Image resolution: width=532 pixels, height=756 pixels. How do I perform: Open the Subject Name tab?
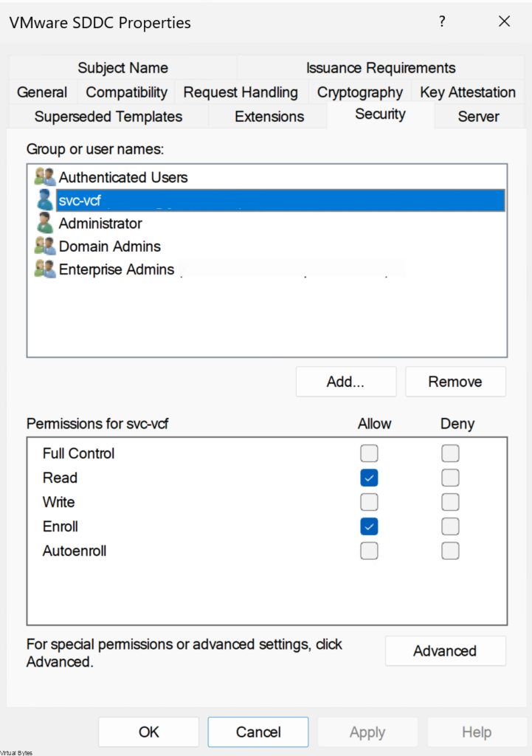122,68
